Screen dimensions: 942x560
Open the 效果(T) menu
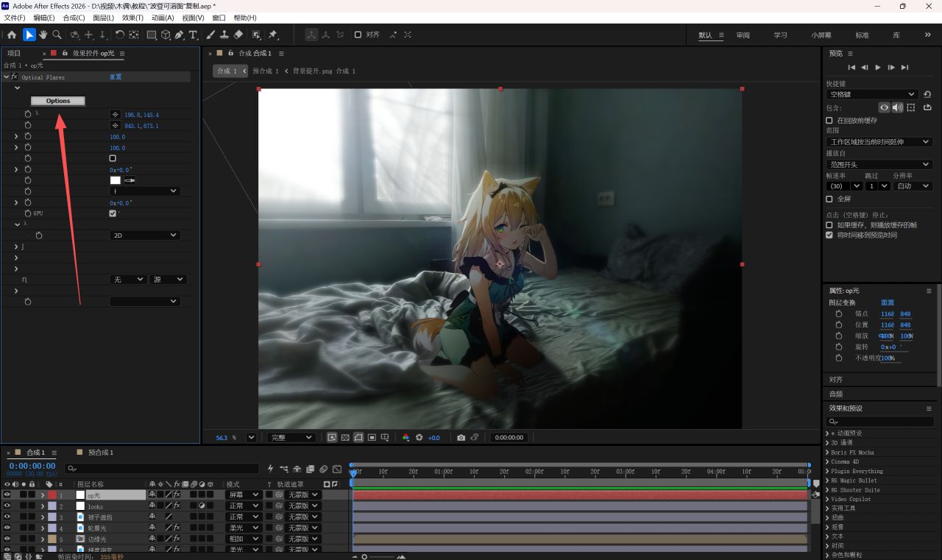(132, 18)
